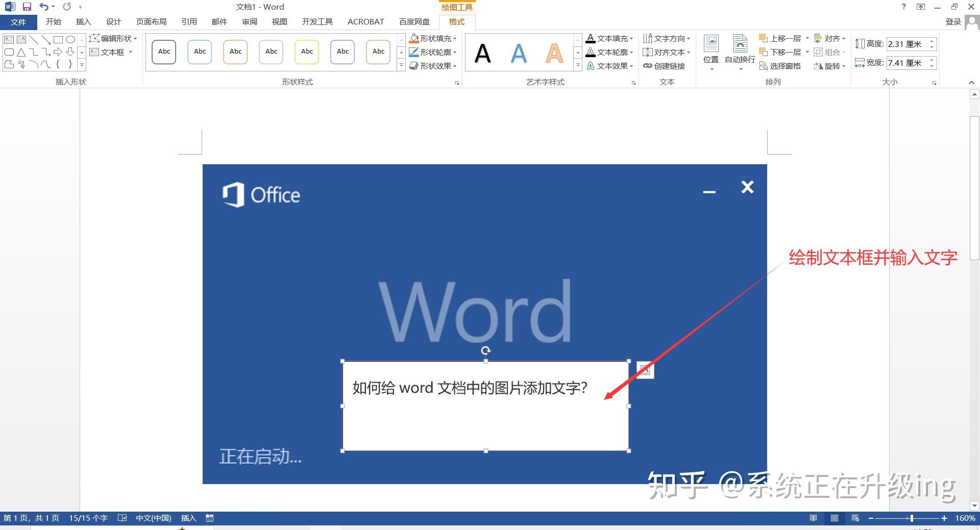The height and width of the screenshot is (530, 980).
Task: Open 形状填充 shape fill dropdown
Action: point(433,38)
